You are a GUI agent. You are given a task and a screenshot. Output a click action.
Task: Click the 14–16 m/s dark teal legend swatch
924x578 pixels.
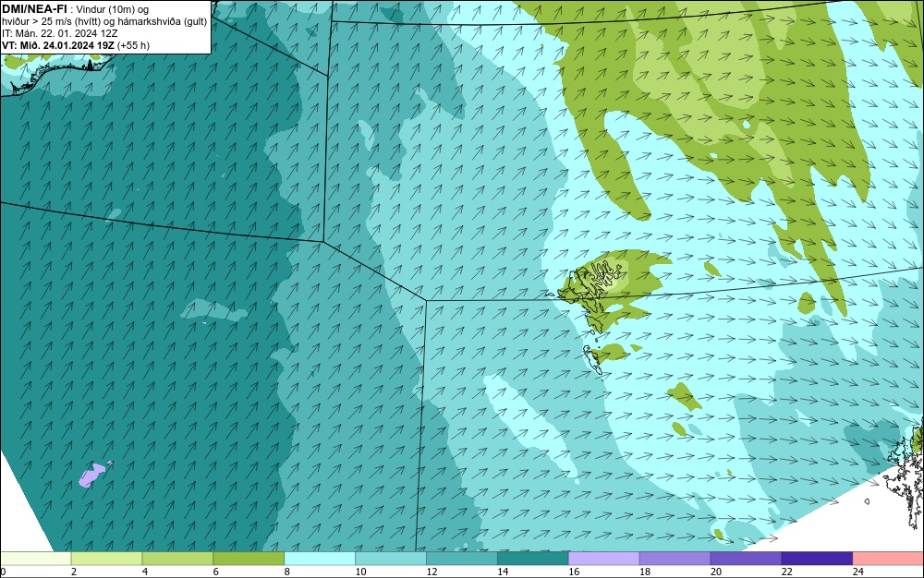click(x=533, y=559)
